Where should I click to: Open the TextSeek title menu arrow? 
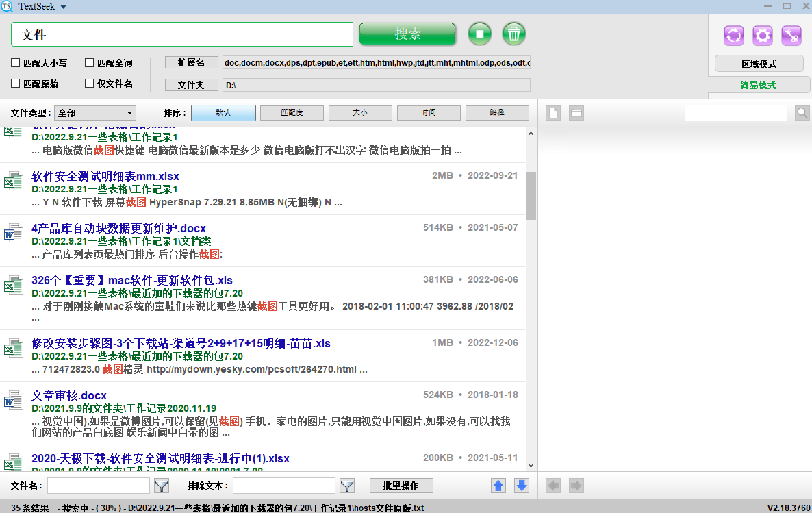click(x=64, y=7)
